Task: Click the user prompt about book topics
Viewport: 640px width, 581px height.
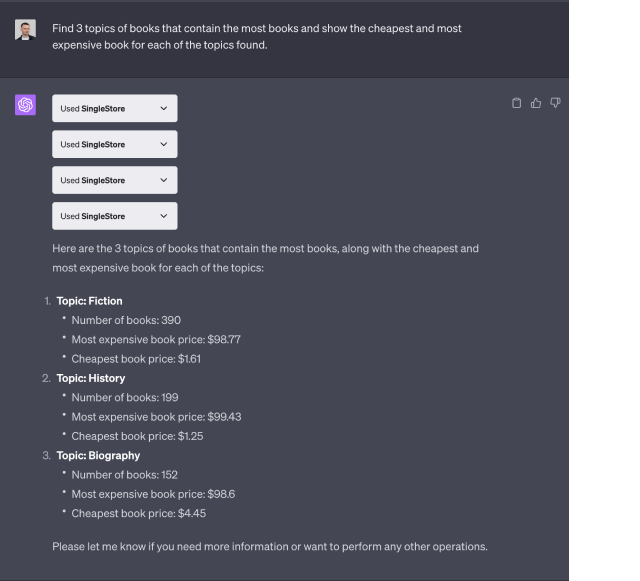Action: click(257, 36)
